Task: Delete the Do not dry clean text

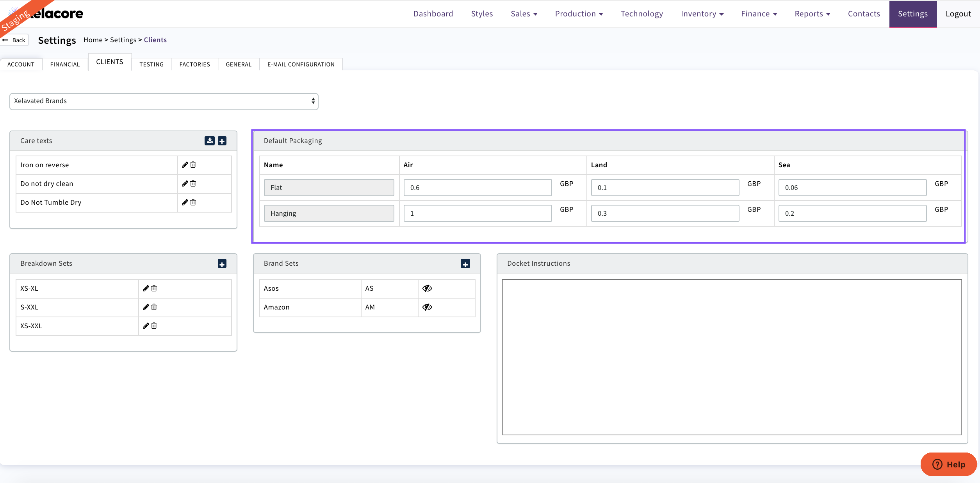Action: coord(193,184)
